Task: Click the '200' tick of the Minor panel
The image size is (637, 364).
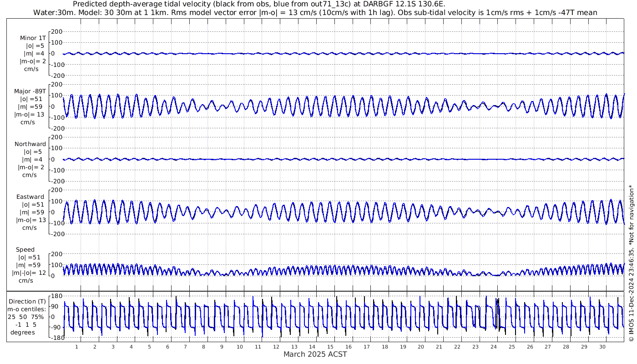Action: [56, 31]
